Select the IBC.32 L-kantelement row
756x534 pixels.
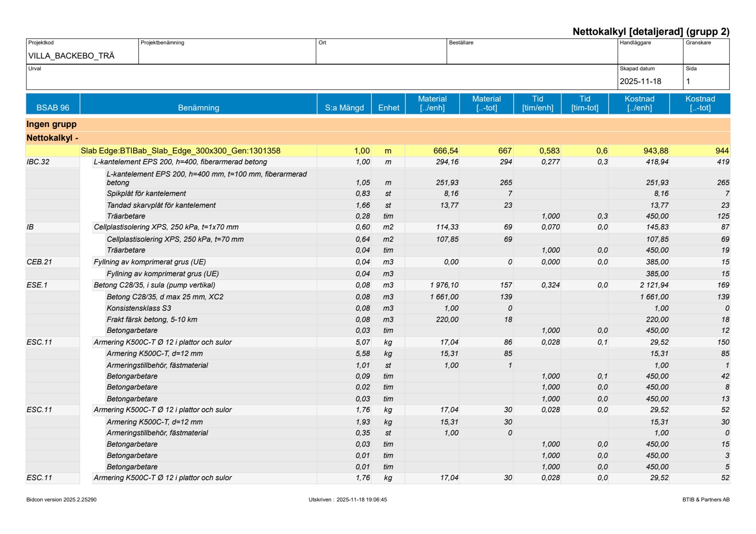(180, 162)
